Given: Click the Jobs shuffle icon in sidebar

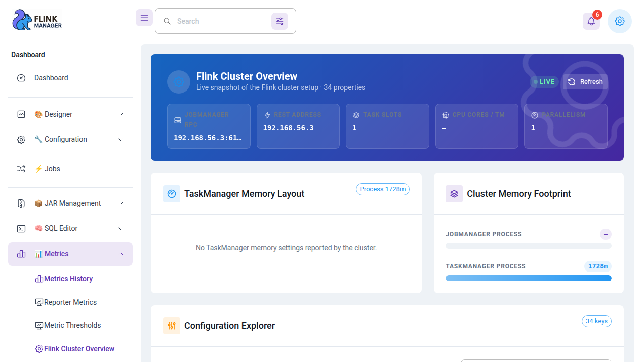Looking at the screenshot, I should pos(21,169).
